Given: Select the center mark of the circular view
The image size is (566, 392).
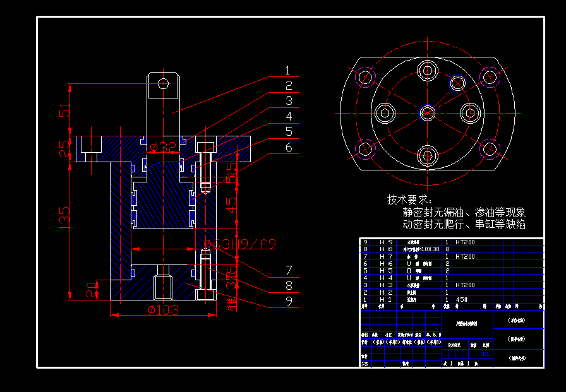Looking at the screenshot, I should tap(429, 113).
